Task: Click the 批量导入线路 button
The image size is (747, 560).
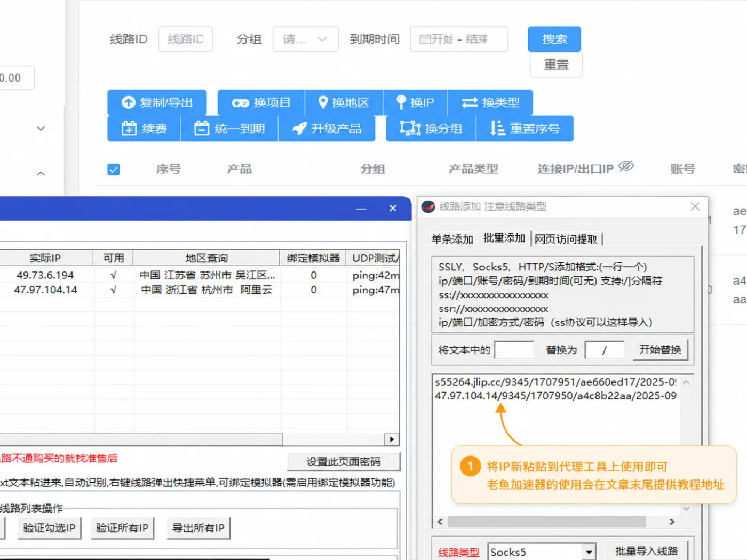Action: coord(646,551)
